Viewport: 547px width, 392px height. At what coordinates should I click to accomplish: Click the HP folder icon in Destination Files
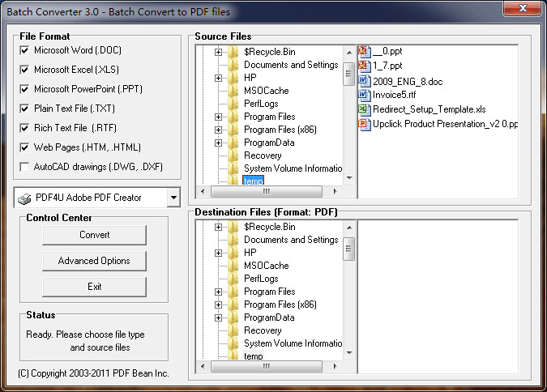point(233,253)
